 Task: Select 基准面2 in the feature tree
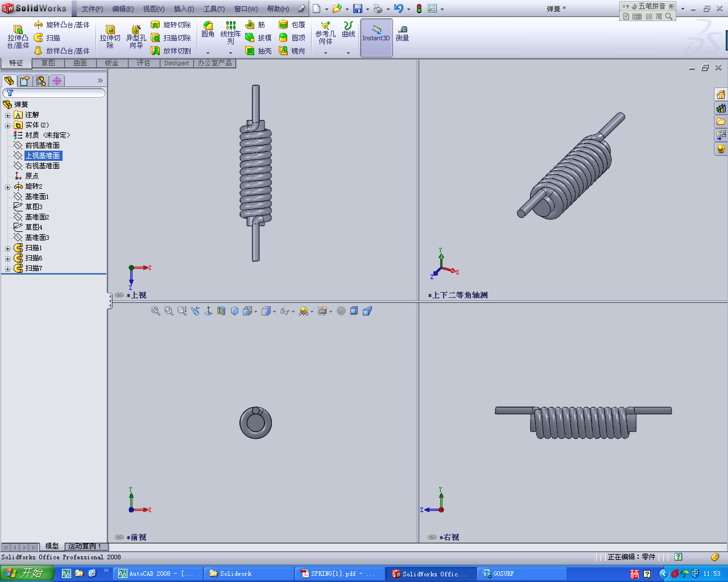(x=37, y=217)
